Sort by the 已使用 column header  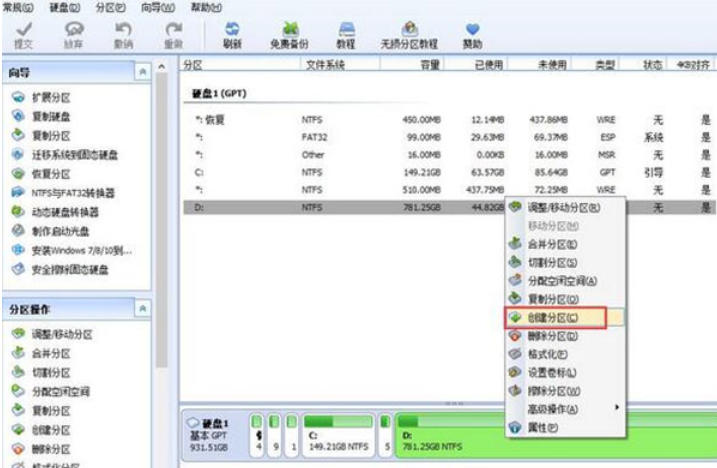pos(476,65)
